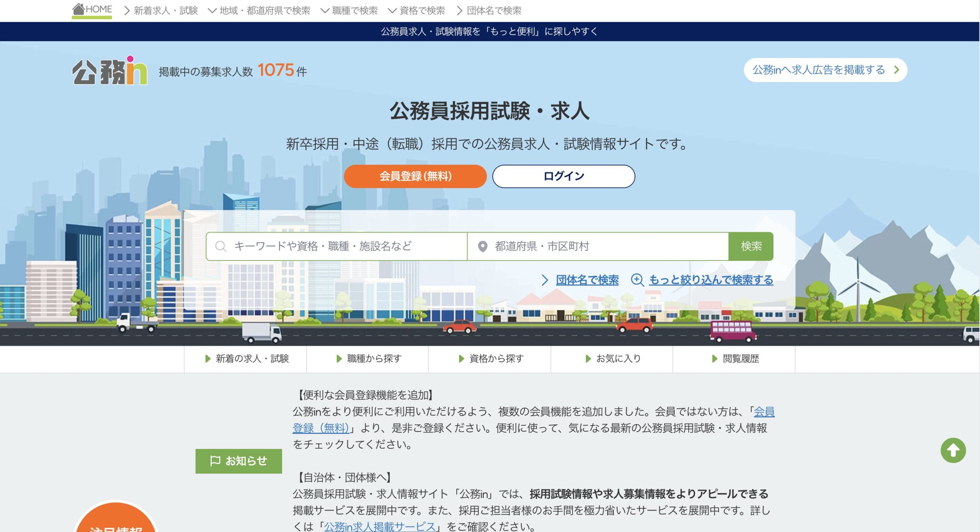Select the 職種から探す tab
This screenshot has height=532, width=980.
[367, 359]
